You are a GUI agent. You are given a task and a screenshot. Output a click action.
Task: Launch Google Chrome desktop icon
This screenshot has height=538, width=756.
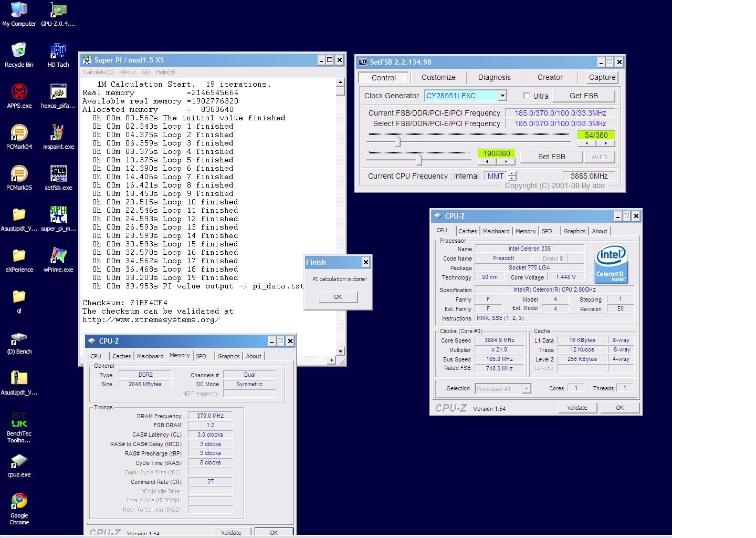(x=19, y=509)
